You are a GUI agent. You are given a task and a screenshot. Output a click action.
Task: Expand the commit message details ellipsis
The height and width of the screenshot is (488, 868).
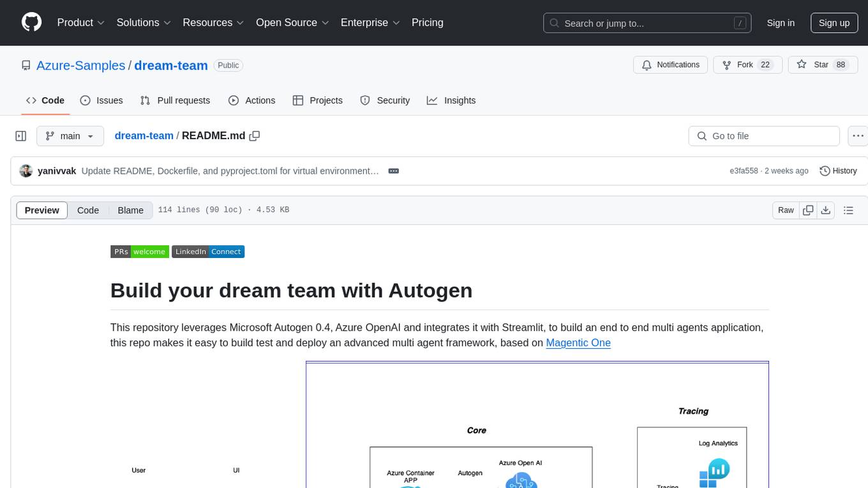click(394, 171)
